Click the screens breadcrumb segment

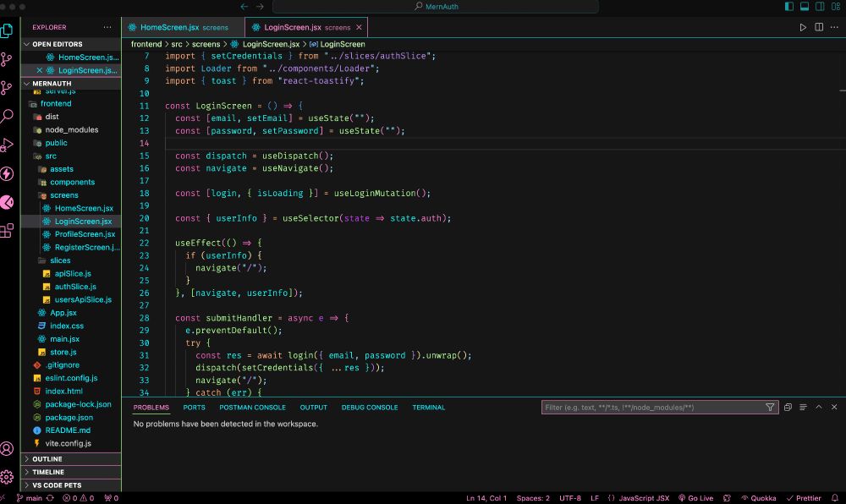coord(206,44)
